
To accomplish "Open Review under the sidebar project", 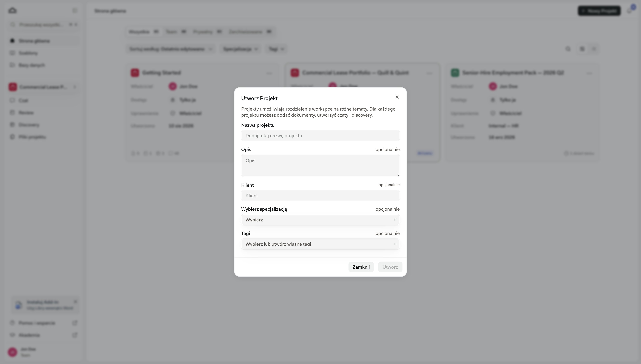I will pyautogui.click(x=44, y=113).
